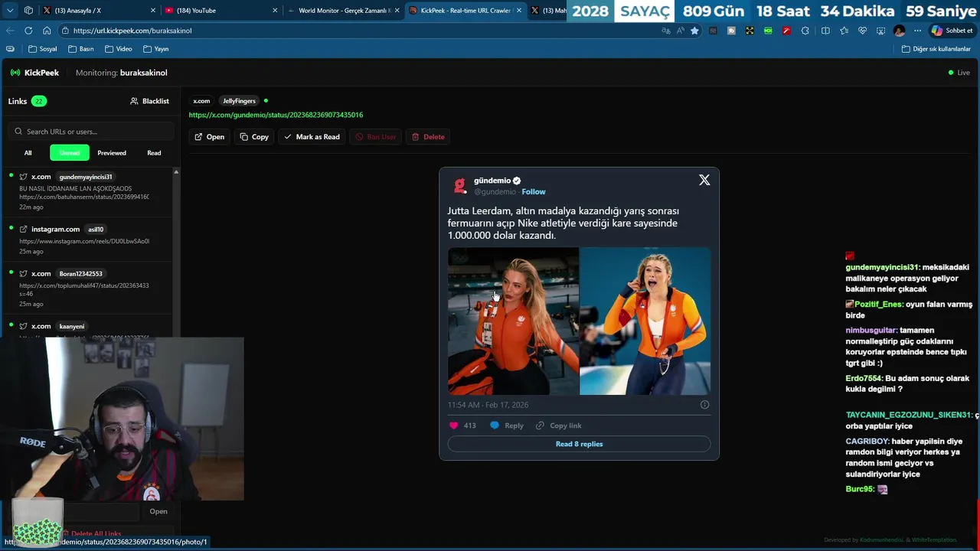The height and width of the screenshot is (551, 980).
Task: Click the address bar URL field
Action: pos(360,31)
